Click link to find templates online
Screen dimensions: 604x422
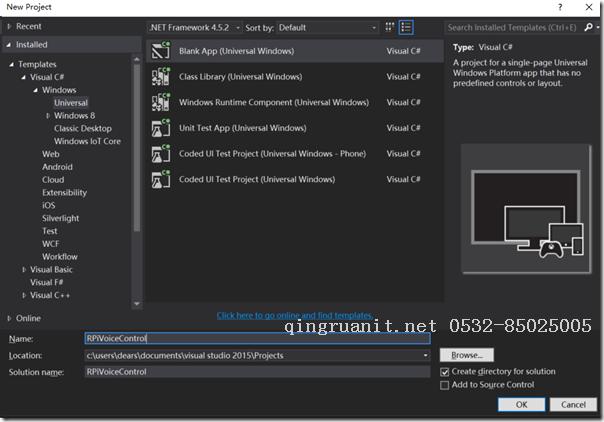pyautogui.click(x=295, y=315)
